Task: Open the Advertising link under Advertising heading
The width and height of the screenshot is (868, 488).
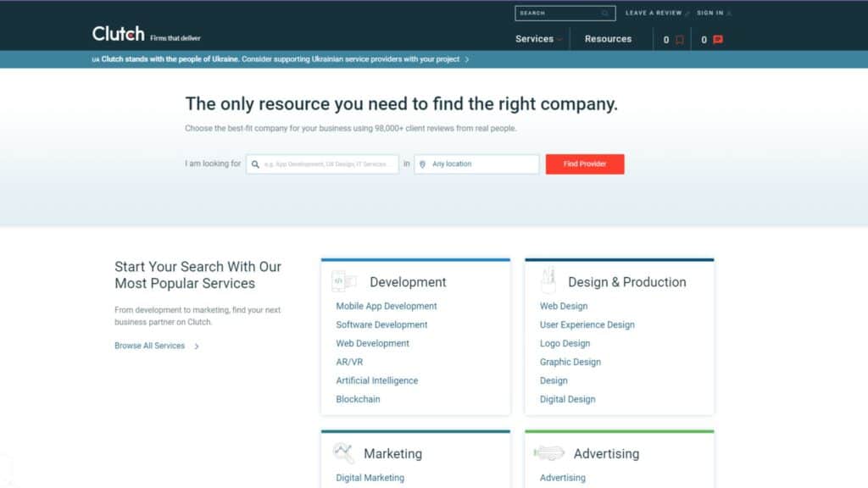Action: tap(563, 478)
